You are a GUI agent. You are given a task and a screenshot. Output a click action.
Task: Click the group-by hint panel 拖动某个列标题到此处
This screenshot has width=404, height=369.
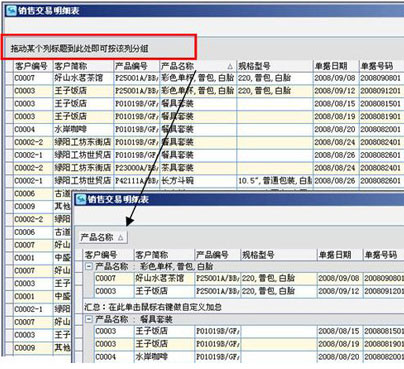99,47
